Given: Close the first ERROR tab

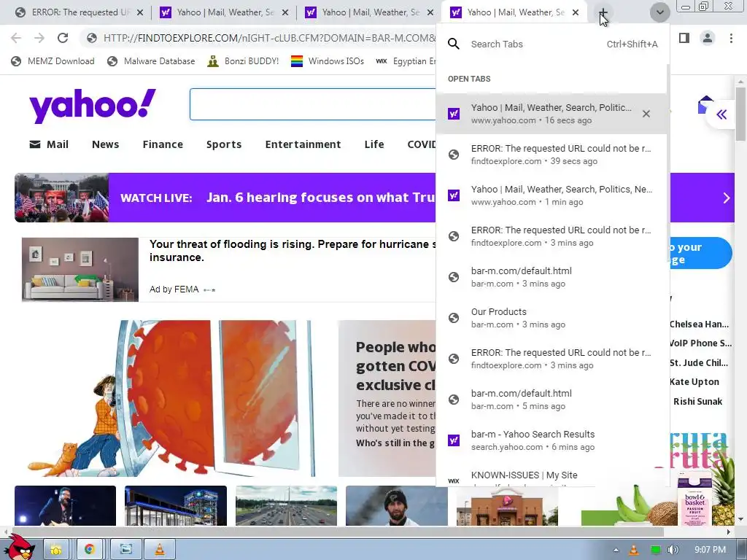Looking at the screenshot, I should [x=140, y=12].
